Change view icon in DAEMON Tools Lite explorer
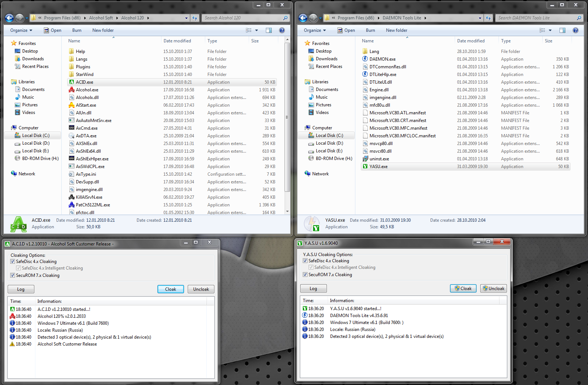Viewport: 588px width, 385px height. pyautogui.click(x=542, y=30)
